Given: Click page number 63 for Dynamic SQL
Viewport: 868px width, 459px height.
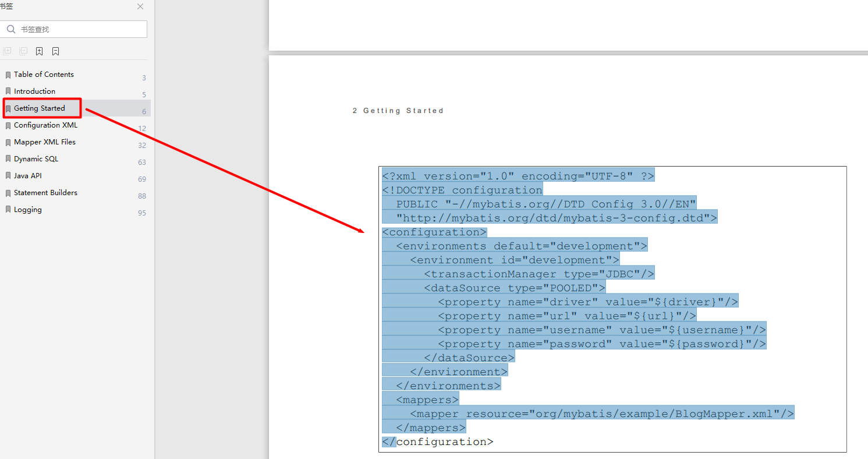Looking at the screenshot, I should [x=142, y=163].
